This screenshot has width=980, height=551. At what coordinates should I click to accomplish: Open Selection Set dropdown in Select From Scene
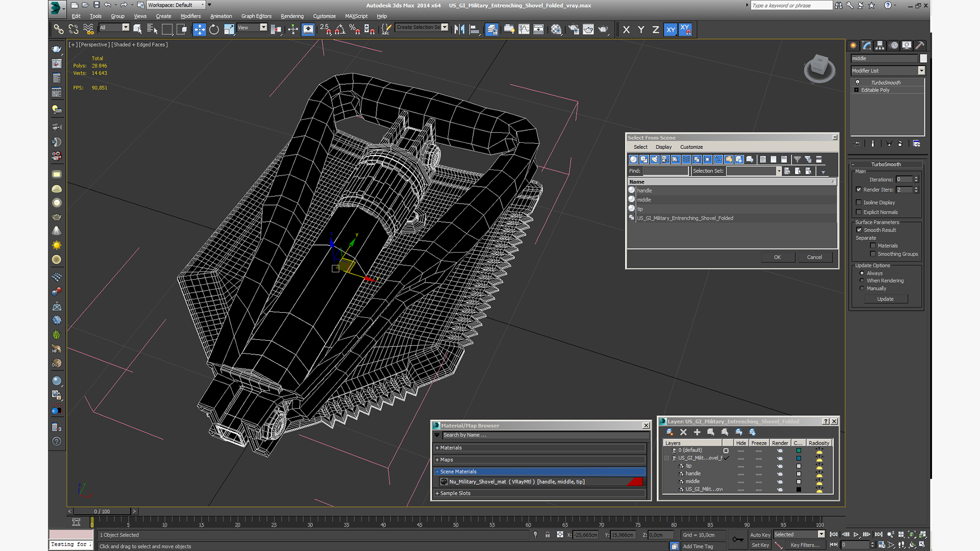[x=779, y=171]
